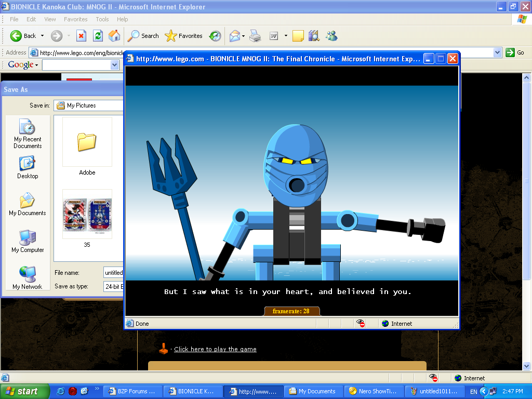532x399 pixels.
Task: Open the Tools menu
Action: point(102,19)
